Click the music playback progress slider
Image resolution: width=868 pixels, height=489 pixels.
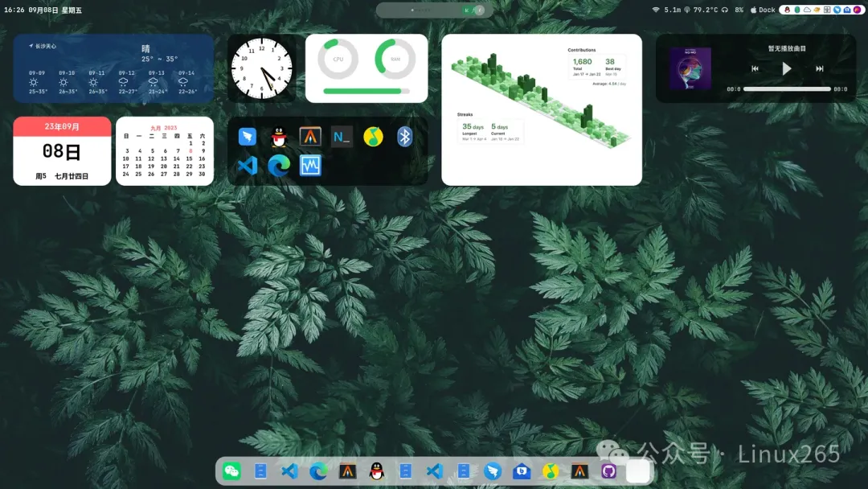[787, 88]
